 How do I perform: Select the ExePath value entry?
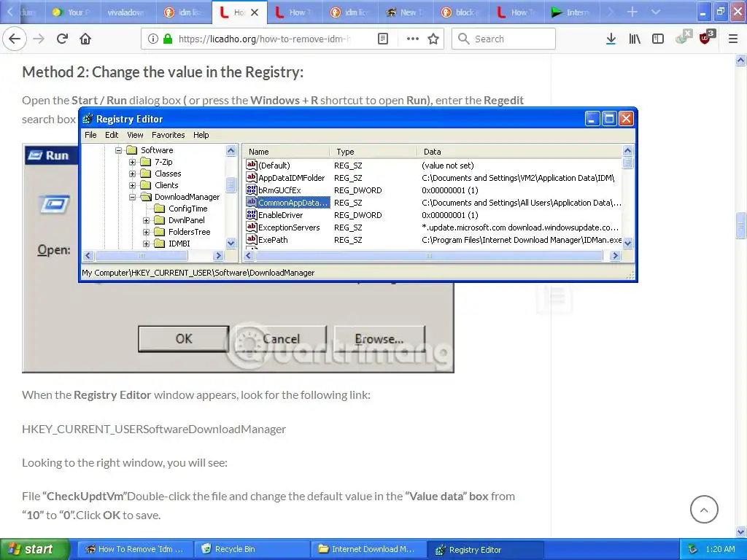point(273,240)
